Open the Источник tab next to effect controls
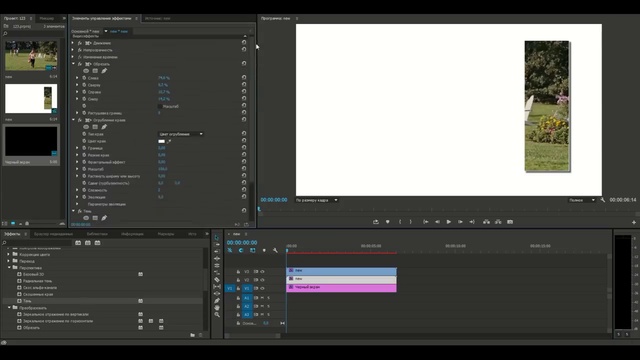This screenshot has height=360, width=640. click(x=158, y=18)
